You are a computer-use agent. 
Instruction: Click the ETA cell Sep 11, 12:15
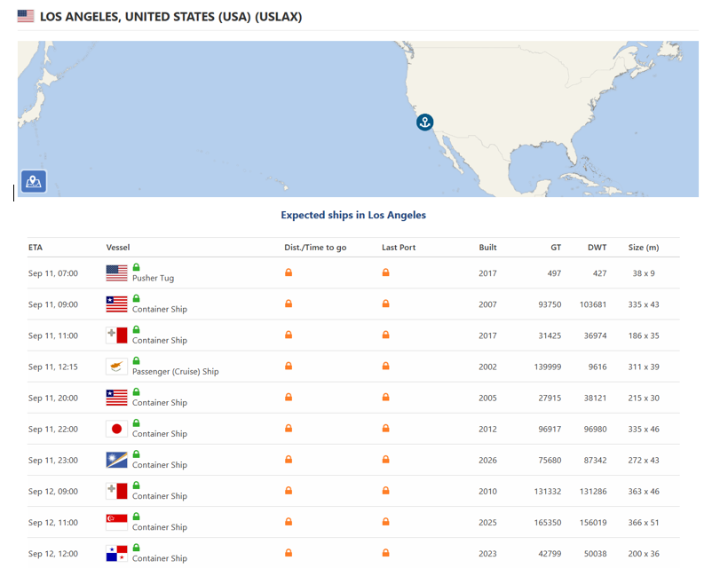pyautogui.click(x=53, y=367)
